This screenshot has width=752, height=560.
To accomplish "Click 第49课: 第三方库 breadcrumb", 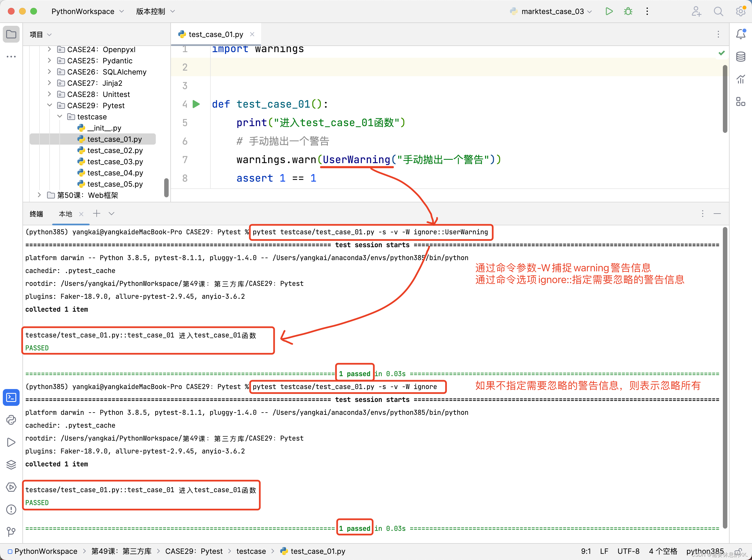I will tap(121, 551).
